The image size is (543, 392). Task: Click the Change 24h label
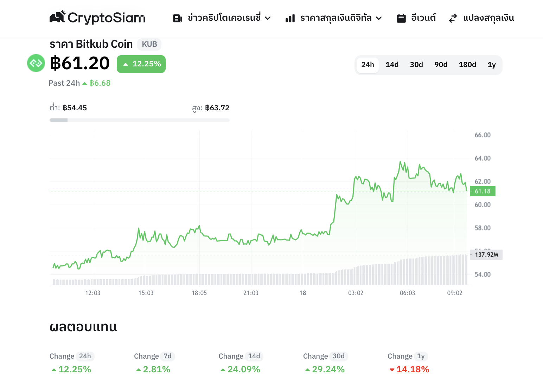(72, 356)
